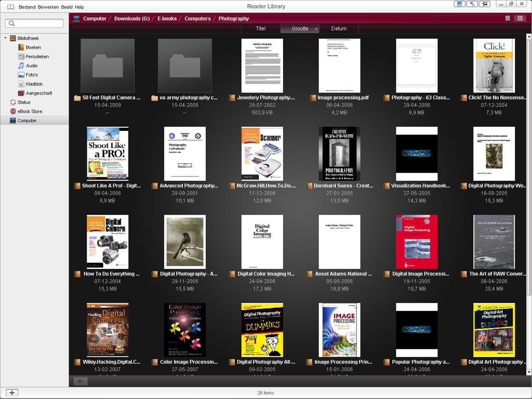This screenshot has height=399, width=532.
Task: Open Digital Art Photography Dummies cover
Action: click(x=494, y=330)
